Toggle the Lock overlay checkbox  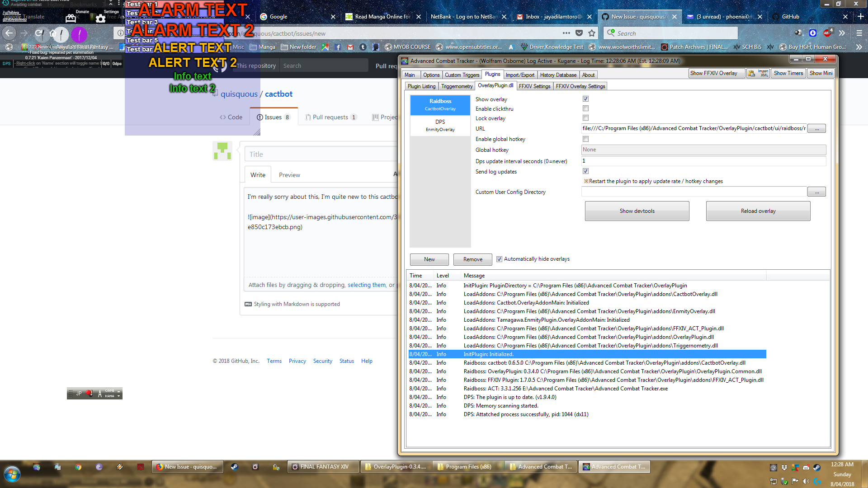(585, 118)
